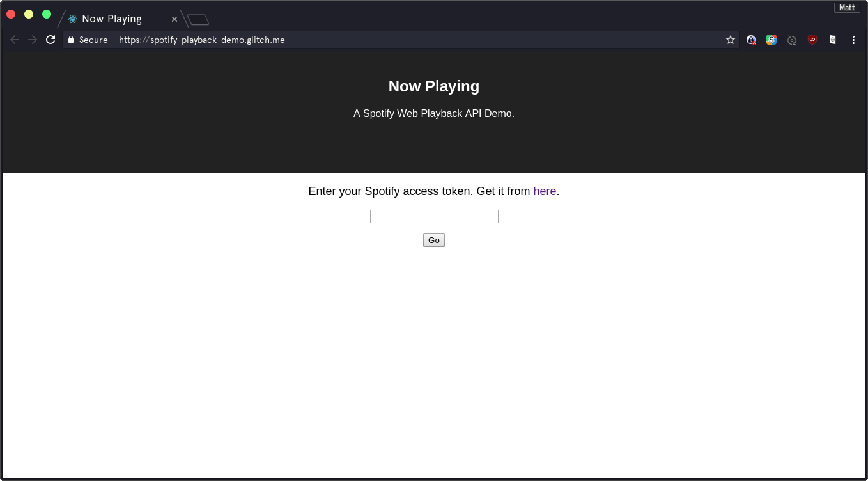868x481 pixels.
Task: Click the address bar URL
Action: coord(202,40)
